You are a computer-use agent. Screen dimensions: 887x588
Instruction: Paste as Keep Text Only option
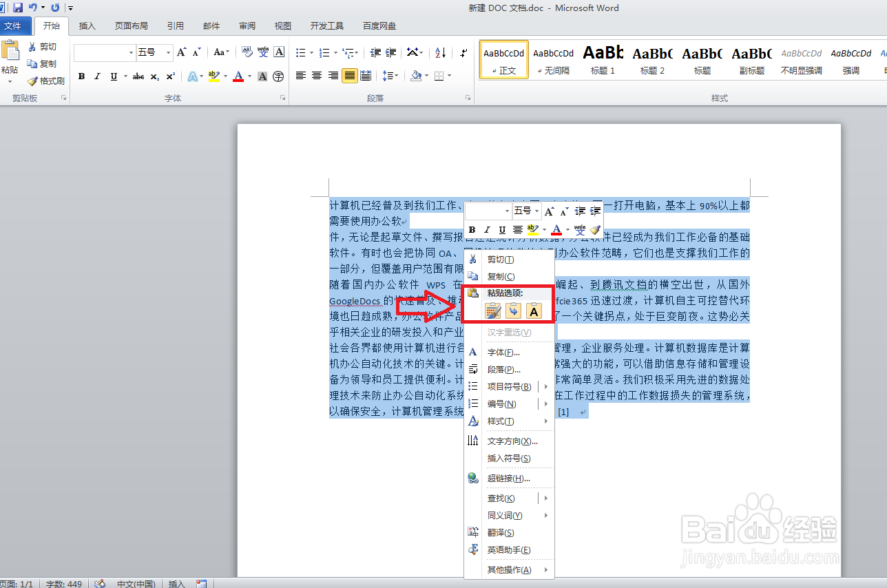point(534,311)
